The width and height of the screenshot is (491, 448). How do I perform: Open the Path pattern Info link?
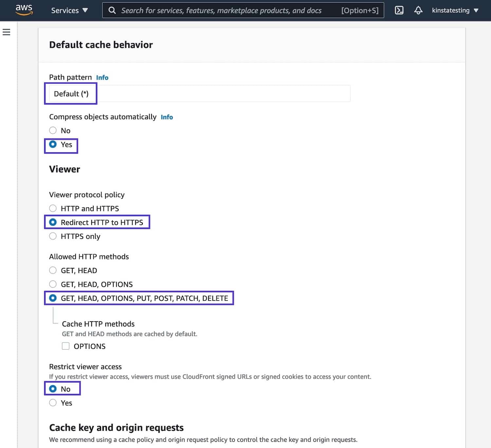102,77
